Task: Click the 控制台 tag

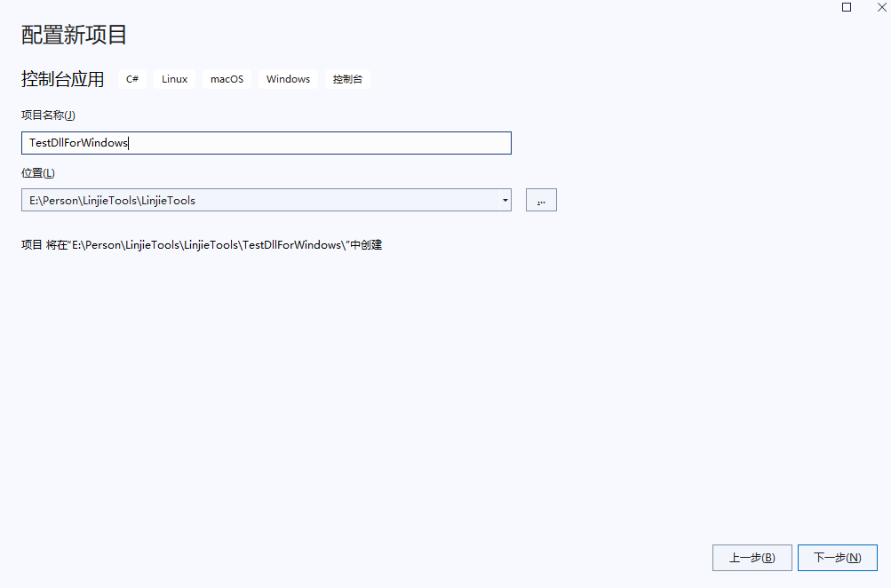Action: pyautogui.click(x=347, y=79)
